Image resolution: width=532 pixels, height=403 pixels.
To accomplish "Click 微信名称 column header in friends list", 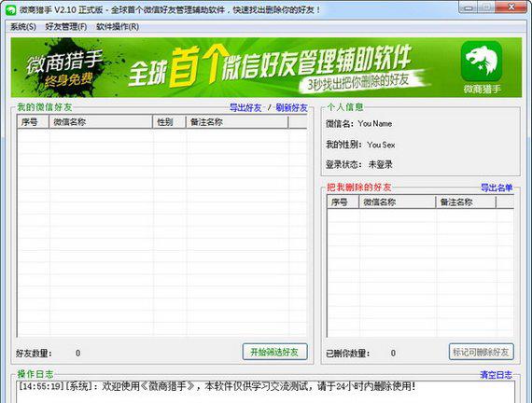I will click(x=101, y=122).
